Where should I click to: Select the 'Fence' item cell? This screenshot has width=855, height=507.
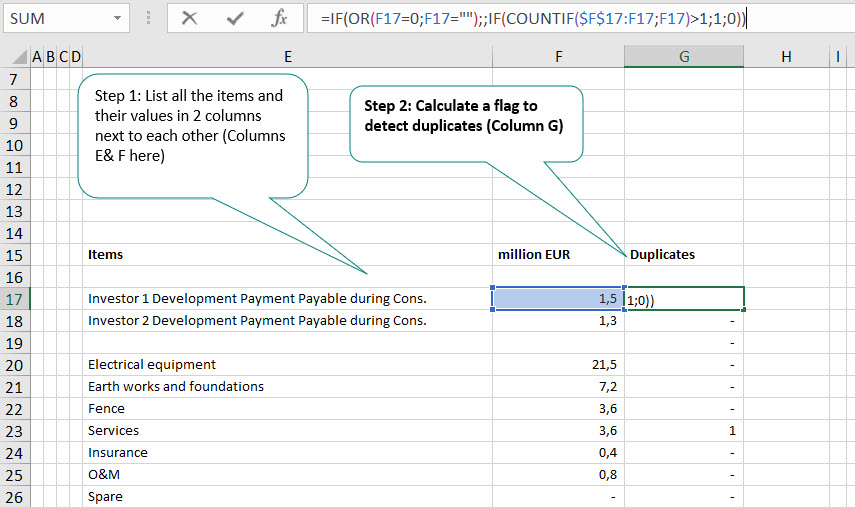[x=287, y=409]
